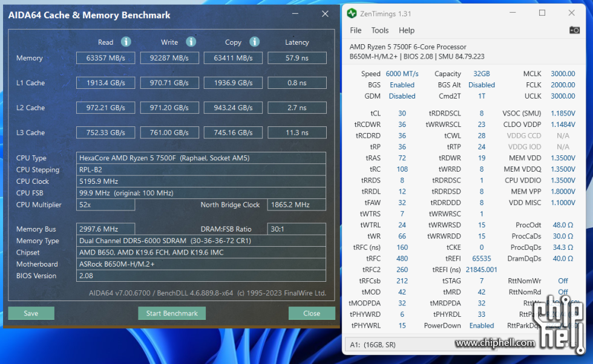The height and width of the screenshot is (364, 593).
Task: Click the BIOS Version 2.08 field
Action: point(201,276)
